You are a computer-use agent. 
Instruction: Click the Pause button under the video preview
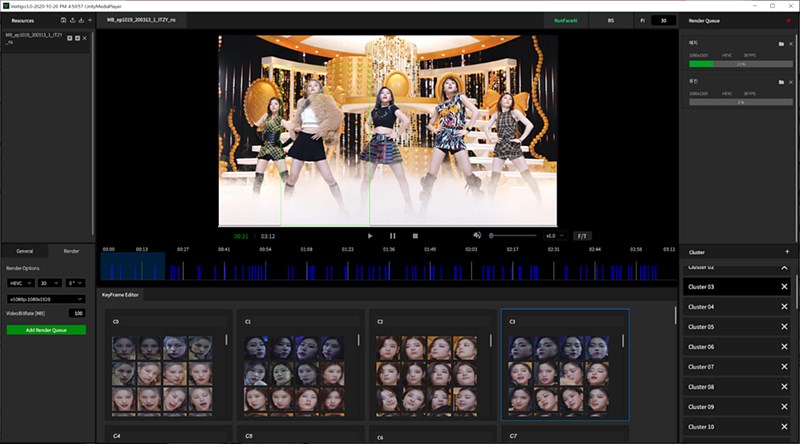392,236
